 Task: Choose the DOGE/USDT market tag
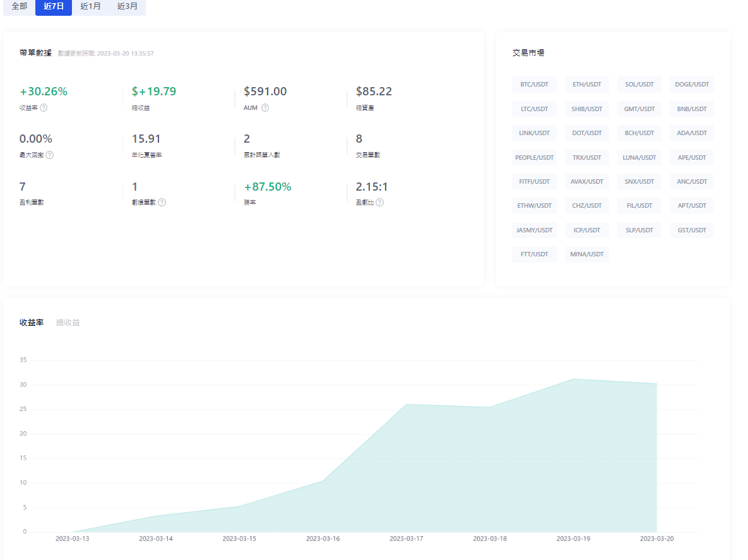click(691, 85)
